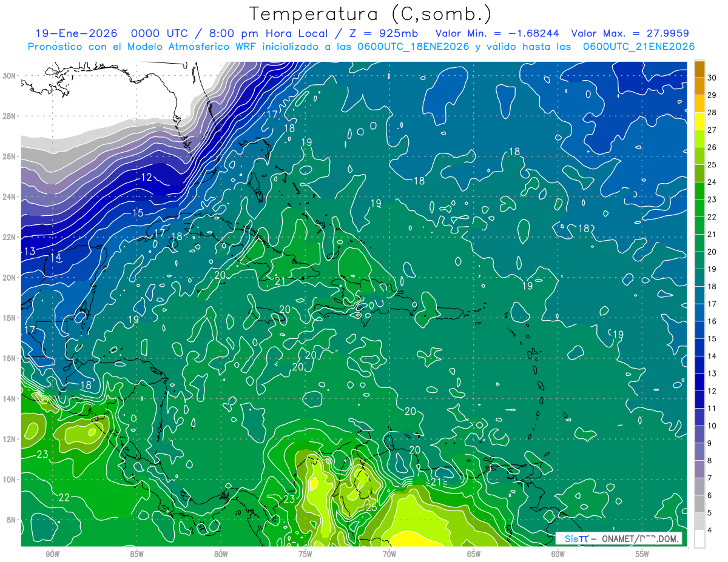Click the 28N latitude axis label

point(10,116)
